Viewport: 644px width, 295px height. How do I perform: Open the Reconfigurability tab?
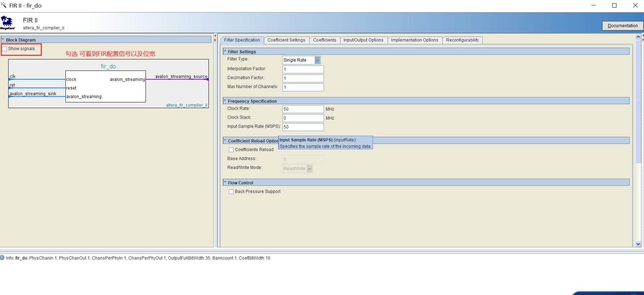click(462, 40)
